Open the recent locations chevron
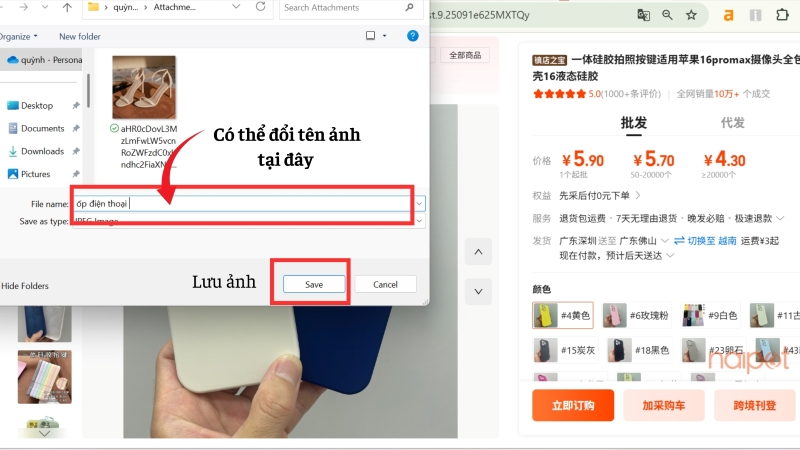Screen dimensions: 800x450 point(45,7)
